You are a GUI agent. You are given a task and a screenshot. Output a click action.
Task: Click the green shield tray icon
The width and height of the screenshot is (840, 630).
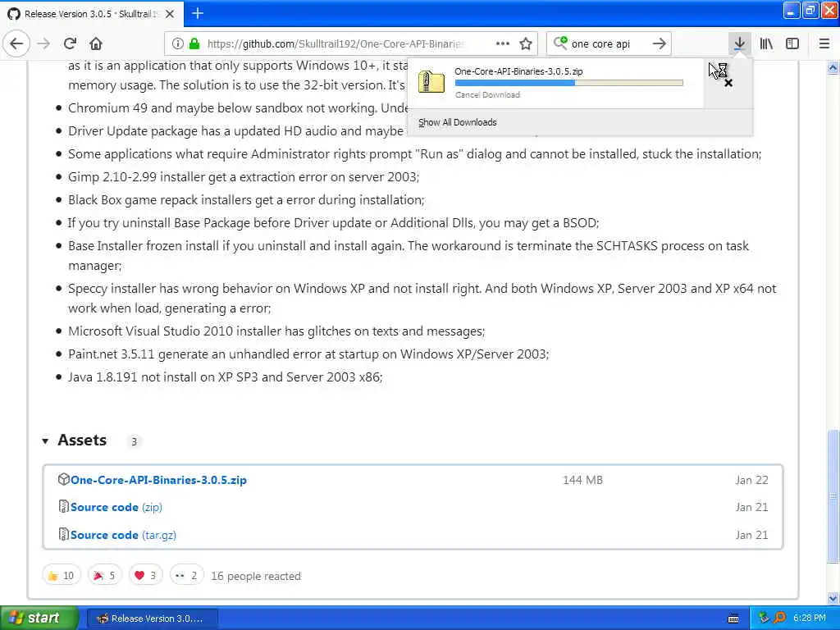pyautogui.click(x=764, y=618)
